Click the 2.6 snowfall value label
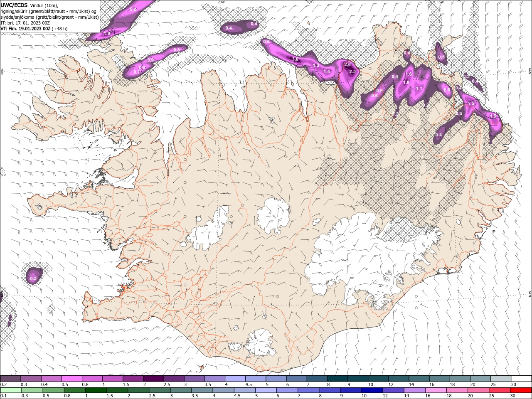Viewport: 532px width, 399px height. (348, 64)
